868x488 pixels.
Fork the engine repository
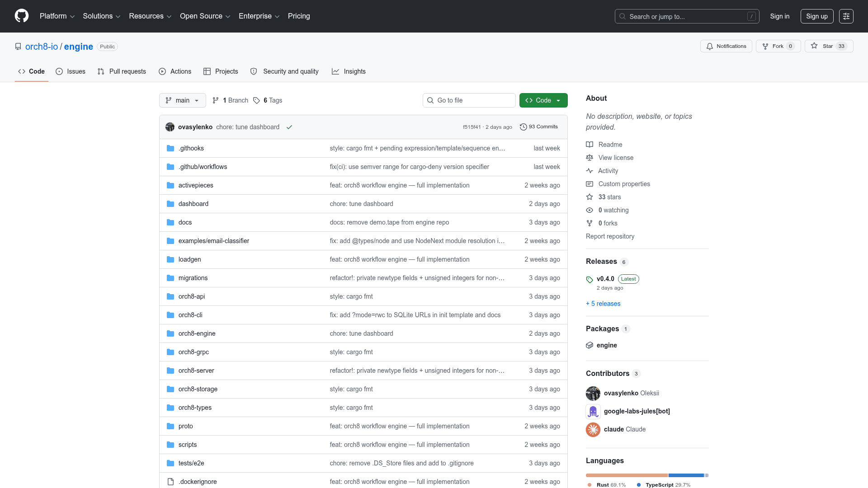778,46
